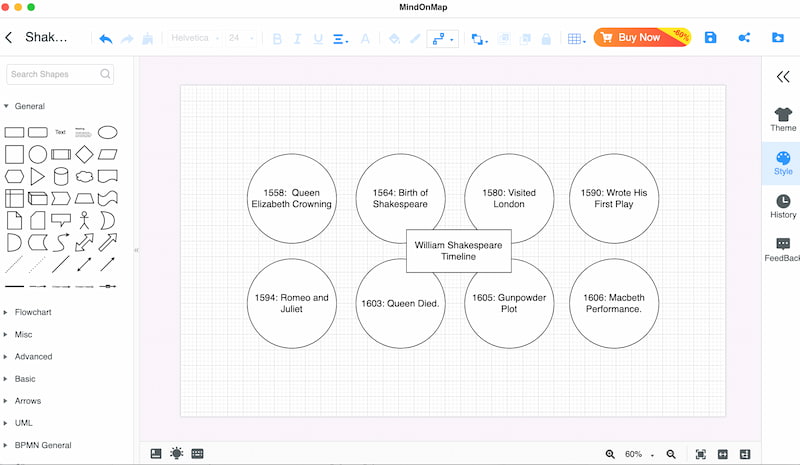Click the line color pen icon
The height and width of the screenshot is (465, 800).
415,38
